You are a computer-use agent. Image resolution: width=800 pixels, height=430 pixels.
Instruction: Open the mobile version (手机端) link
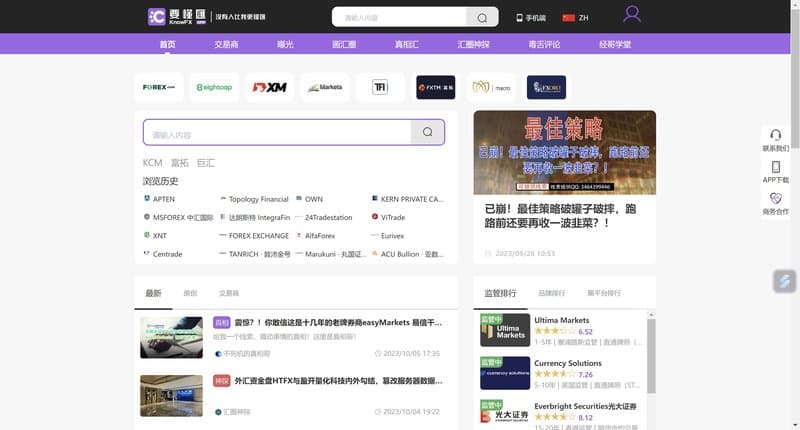[x=531, y=18]
